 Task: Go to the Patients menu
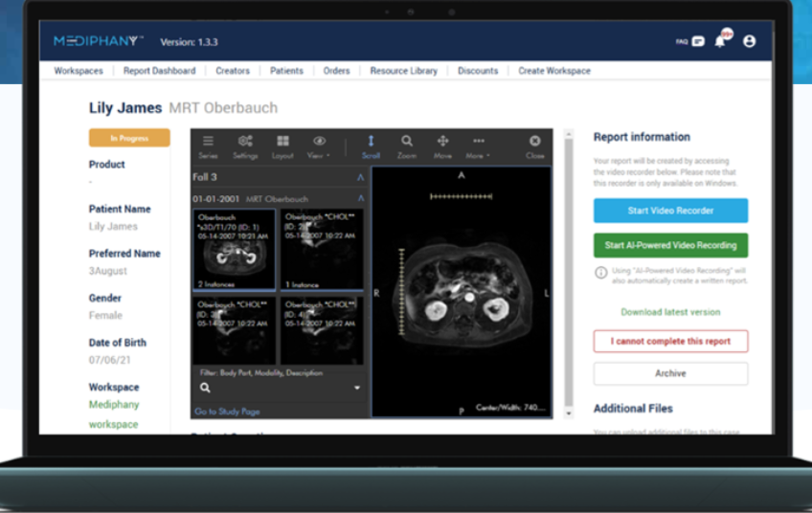coord(286,71)
